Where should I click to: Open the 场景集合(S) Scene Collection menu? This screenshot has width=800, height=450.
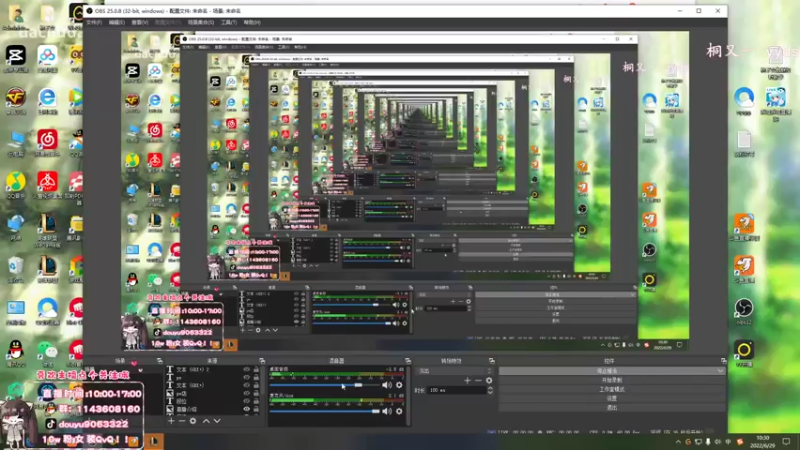[201, 22]
